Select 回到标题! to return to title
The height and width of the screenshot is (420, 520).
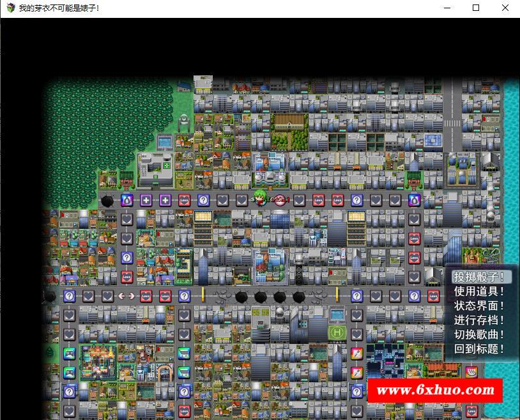tap(478, 348)
